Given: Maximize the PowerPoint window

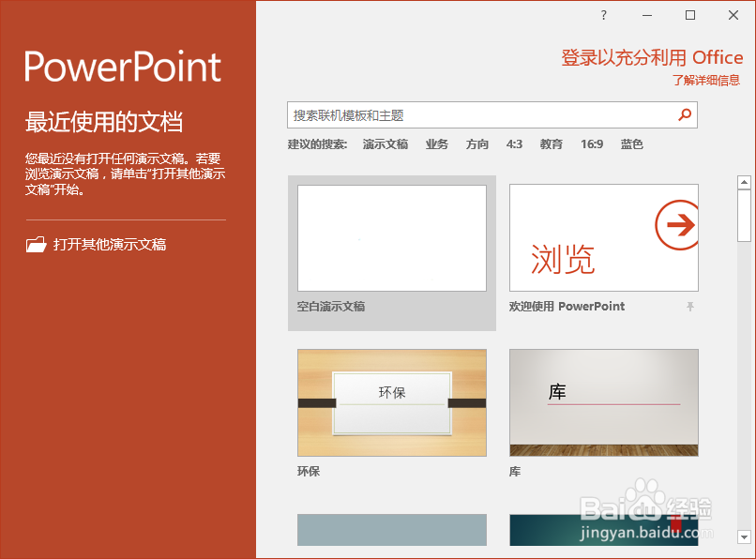Looking at the screenshot, I should [690, 15].
